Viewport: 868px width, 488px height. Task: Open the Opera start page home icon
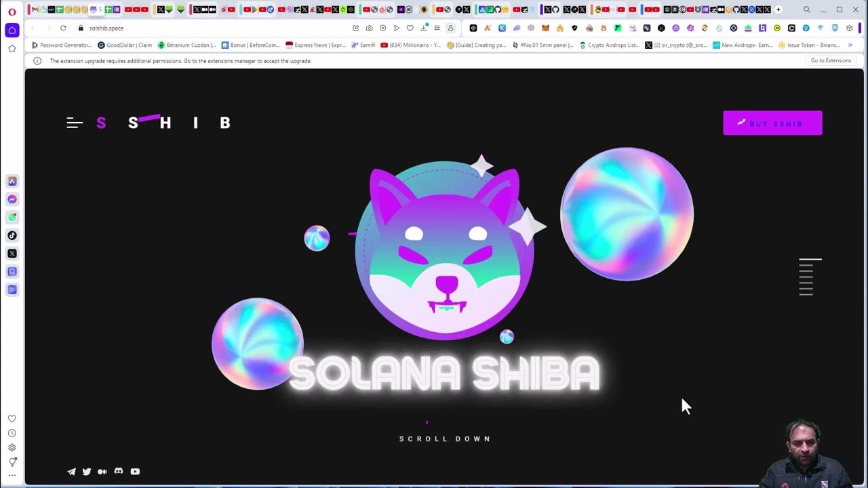pyautogui.click(x=12, y=30)
